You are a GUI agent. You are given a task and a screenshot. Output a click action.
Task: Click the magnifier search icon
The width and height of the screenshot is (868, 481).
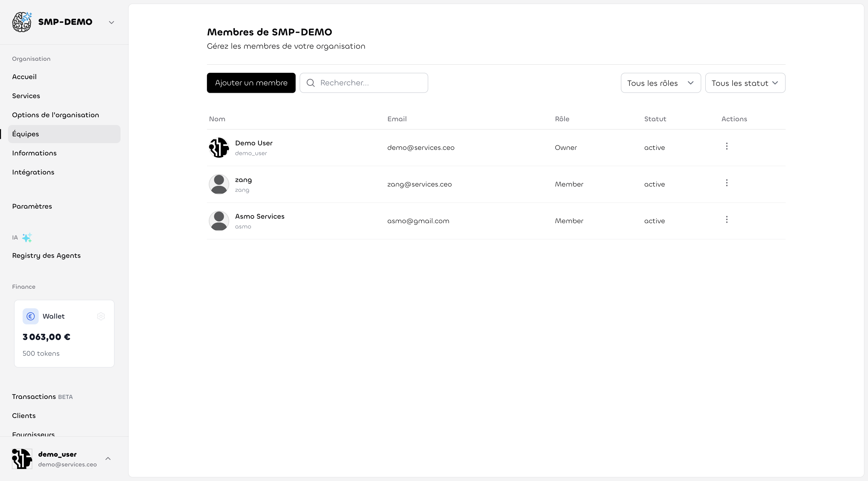coord(311,83)
